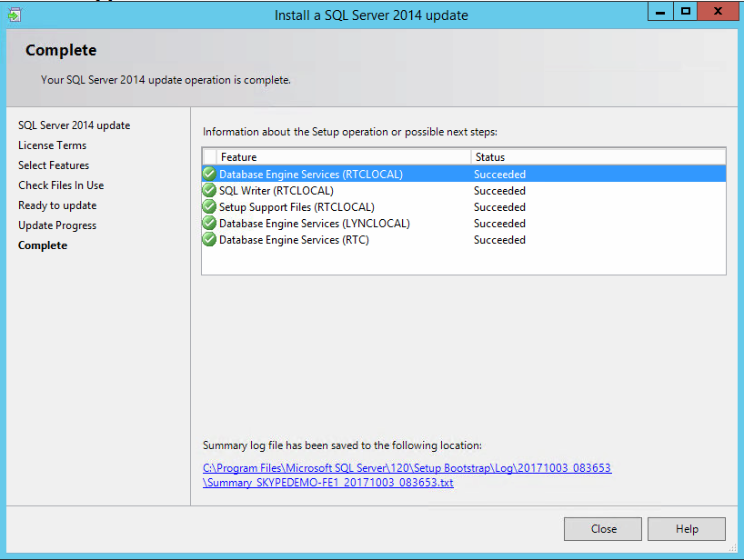Sort by the Status column header
Screen dimensions: 744x560
[x=598, y=157]
